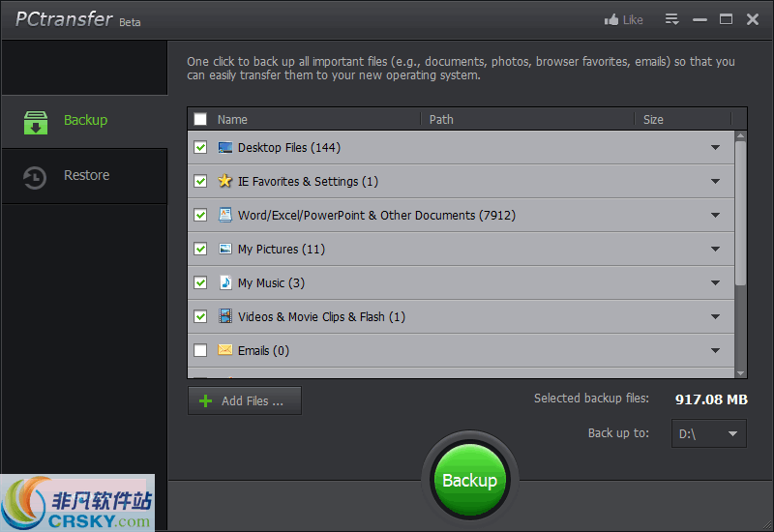Expand the My Pictures row arrow
774x532 pixels.
click(715, 249)
